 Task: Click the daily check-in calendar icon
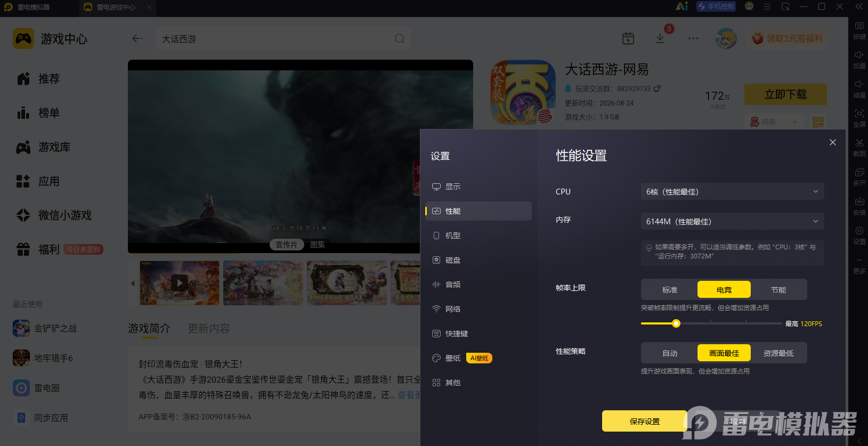point(628,38)
